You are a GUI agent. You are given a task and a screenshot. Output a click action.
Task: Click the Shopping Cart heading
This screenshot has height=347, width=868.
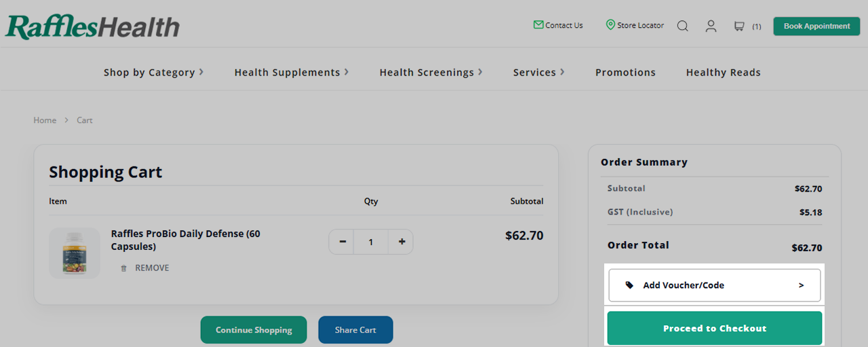[106, 172]
